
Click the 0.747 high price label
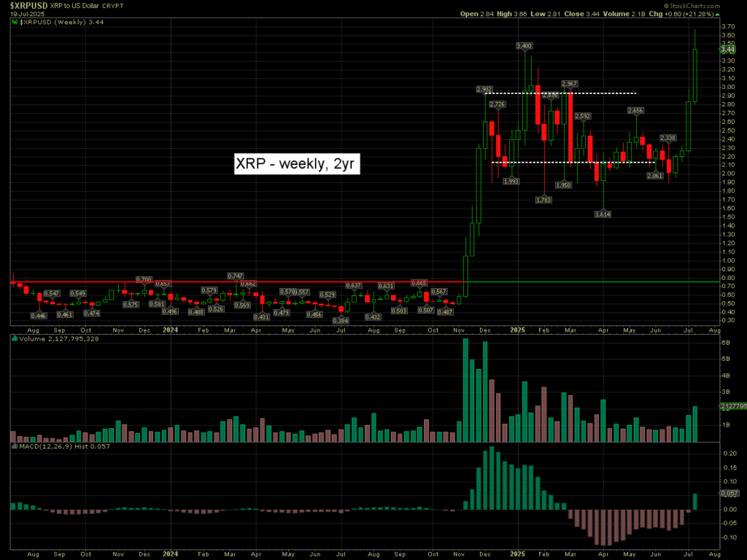236,276
